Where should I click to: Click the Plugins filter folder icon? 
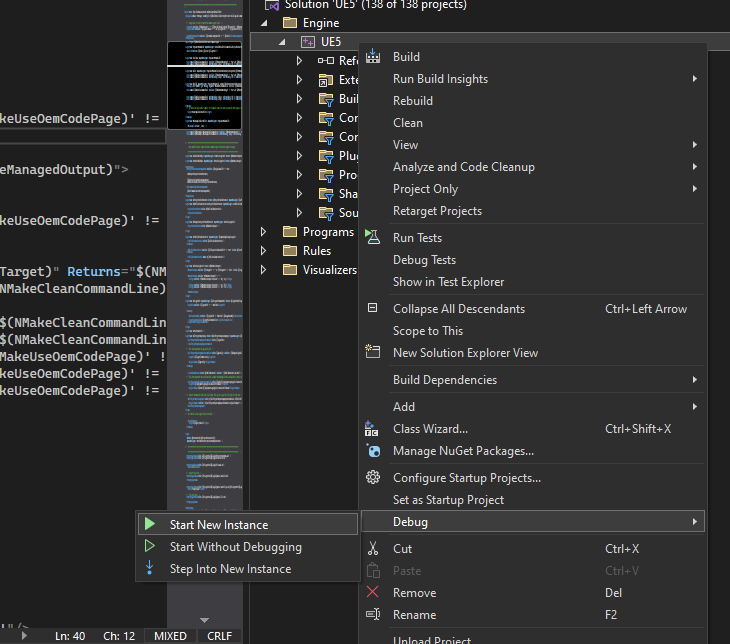pyautogui.click(x=326, y=156)
